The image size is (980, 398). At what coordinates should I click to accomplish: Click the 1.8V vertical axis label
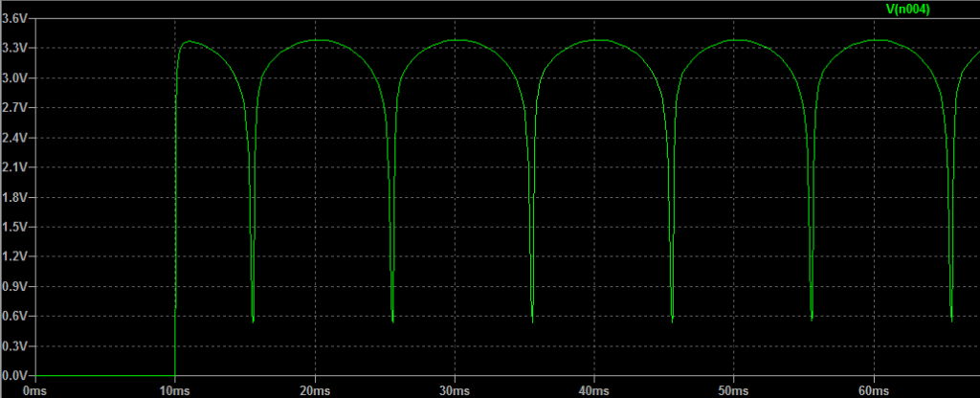pos(14,197)
